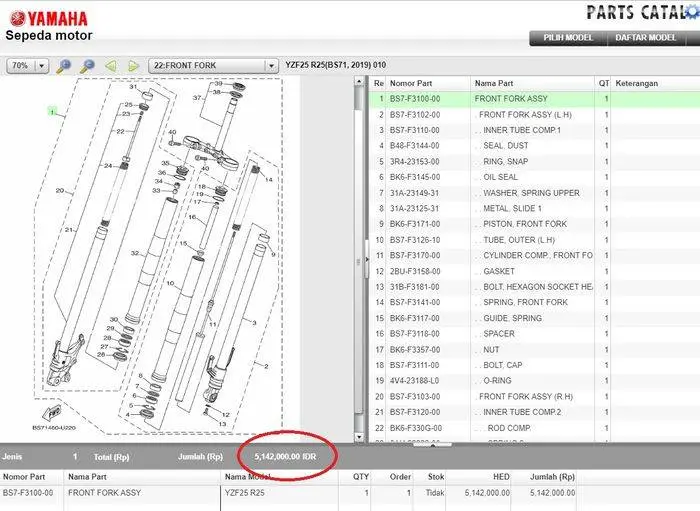This screenshot has width=700, height=511.
Task: Select row 3R4-23153-00 RING, SNAP
Action: [x=534, y=162]
